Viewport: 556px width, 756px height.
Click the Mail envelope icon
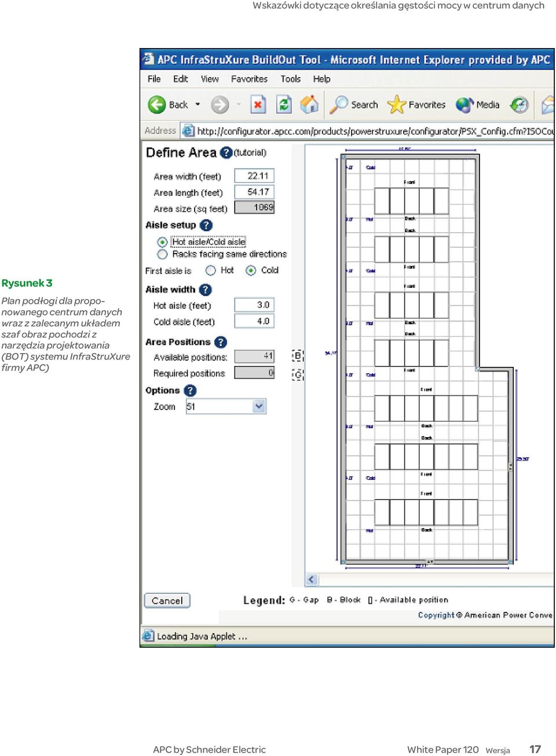click(x=548, y=105)
